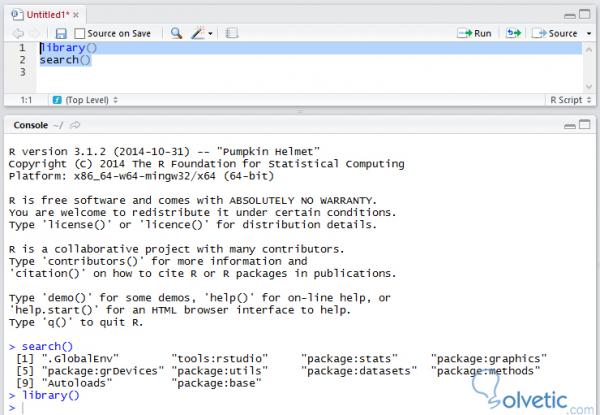Click the back navigation arrow in source toolbar
This screenshot has height=415, width=600.
18,34
